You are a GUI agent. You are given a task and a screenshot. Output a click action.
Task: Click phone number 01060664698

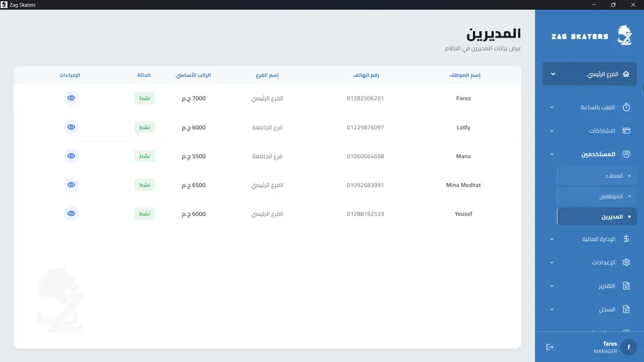pos(365,156)
